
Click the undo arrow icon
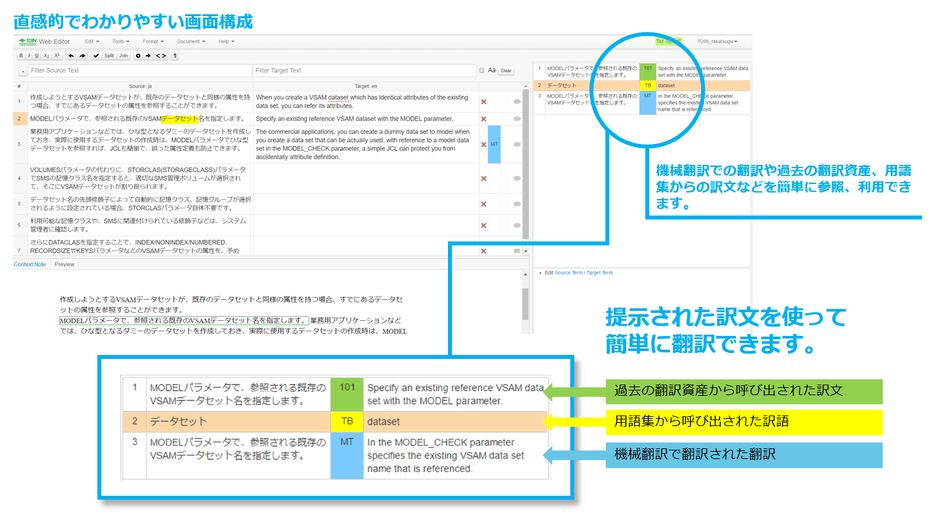click(71, 56)
